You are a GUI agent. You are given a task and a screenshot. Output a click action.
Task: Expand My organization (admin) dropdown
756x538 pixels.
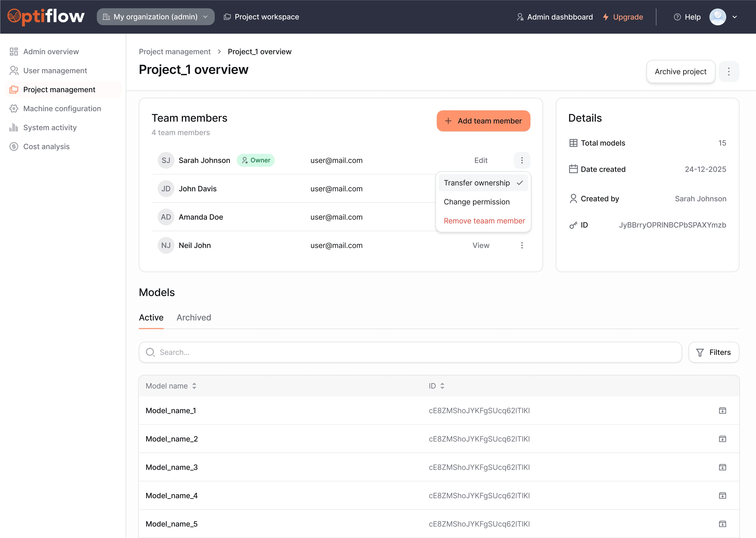[x=156, y=17]
